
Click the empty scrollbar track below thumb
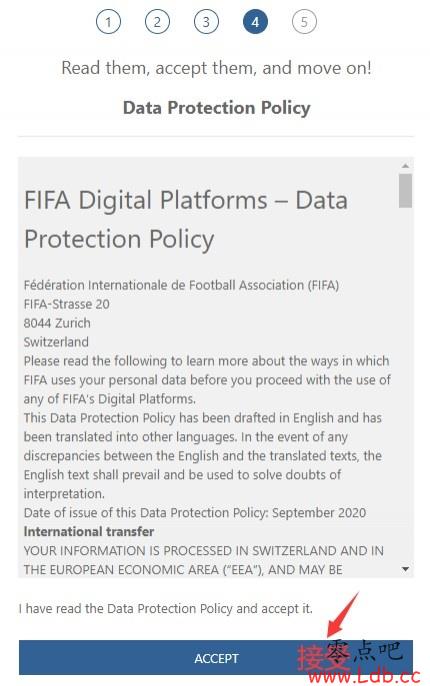406,385
